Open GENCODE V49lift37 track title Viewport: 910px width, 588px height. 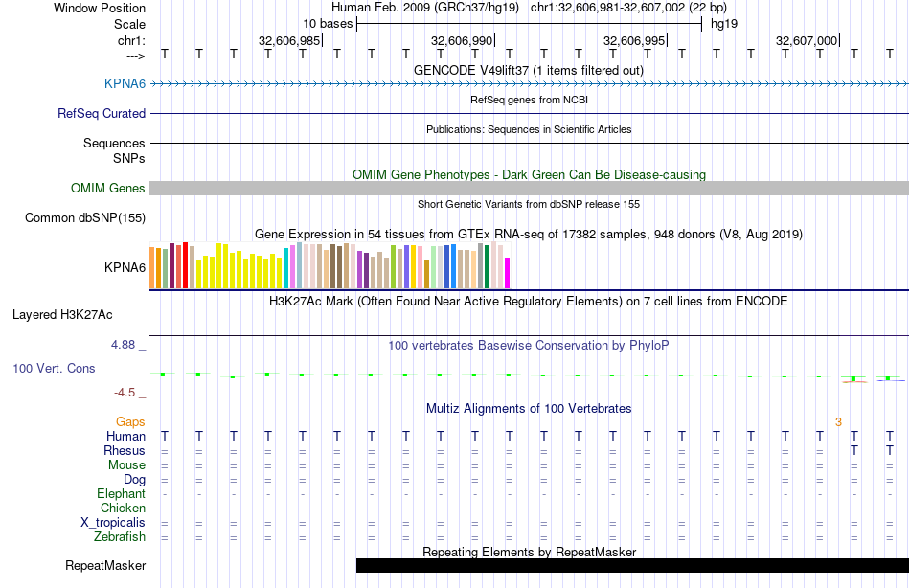click(529, 70)
